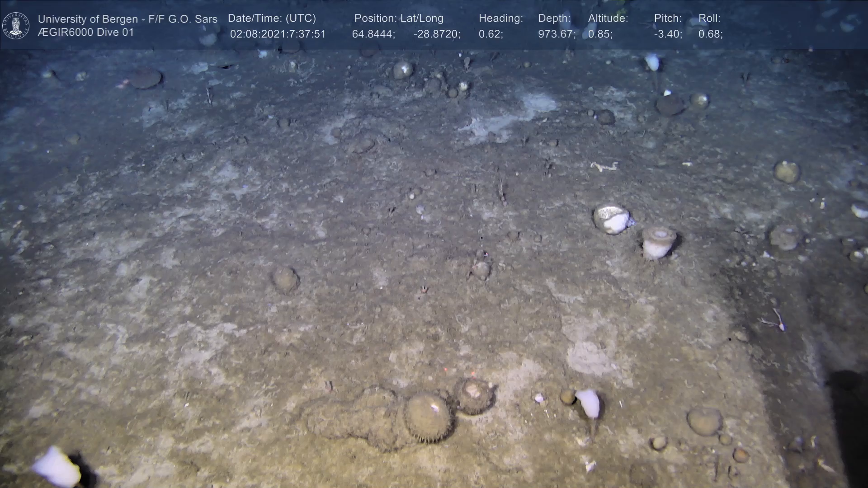Screen dimensions: 868x488
Task: Click the Position Lat/Long label
Action: pos(399,19)
